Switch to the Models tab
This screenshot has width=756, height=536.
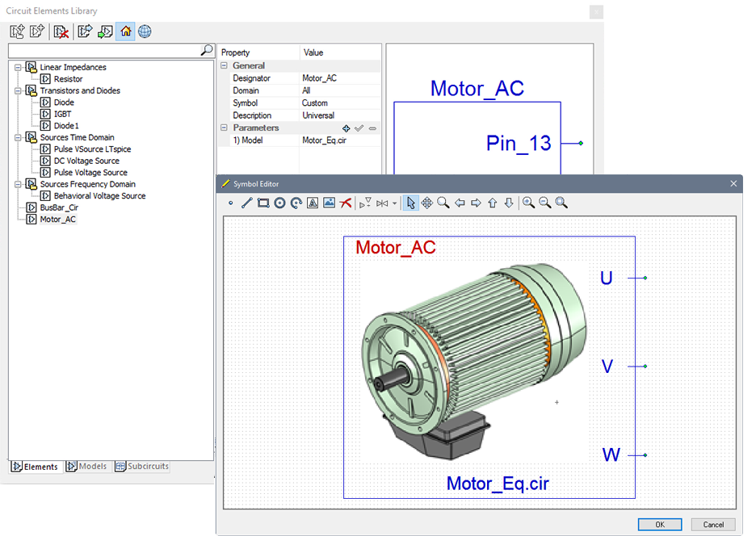[x=86, y=467]
